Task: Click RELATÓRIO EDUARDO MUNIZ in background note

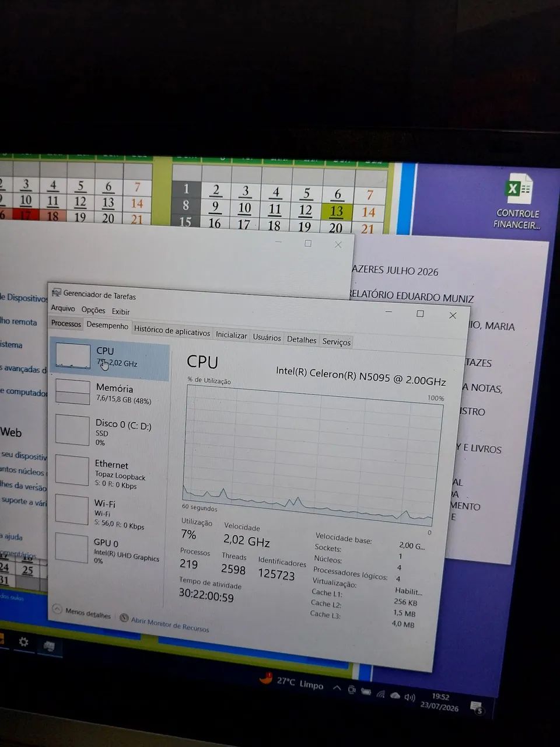Action: pyautogui.click(x=411, y=296)
